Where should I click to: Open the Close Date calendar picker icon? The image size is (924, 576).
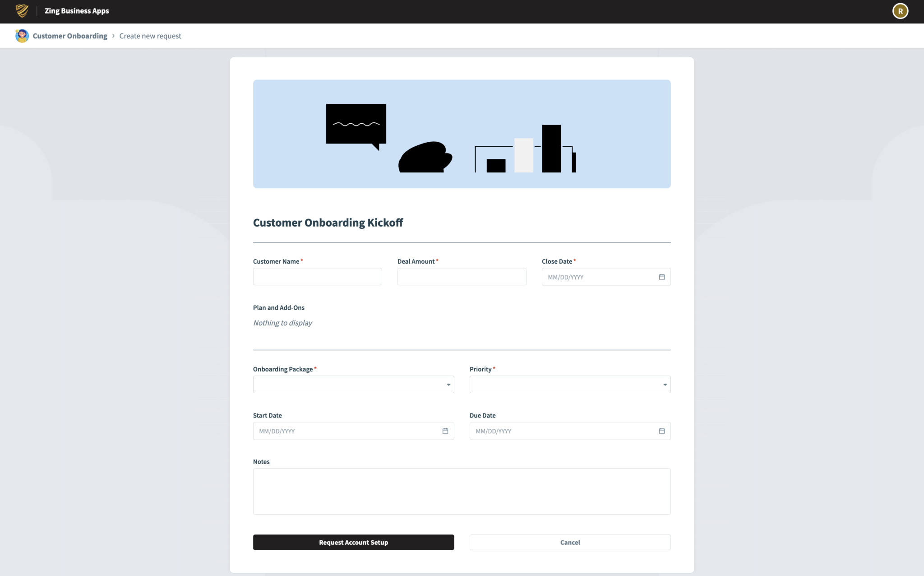(x=662, y=277)
